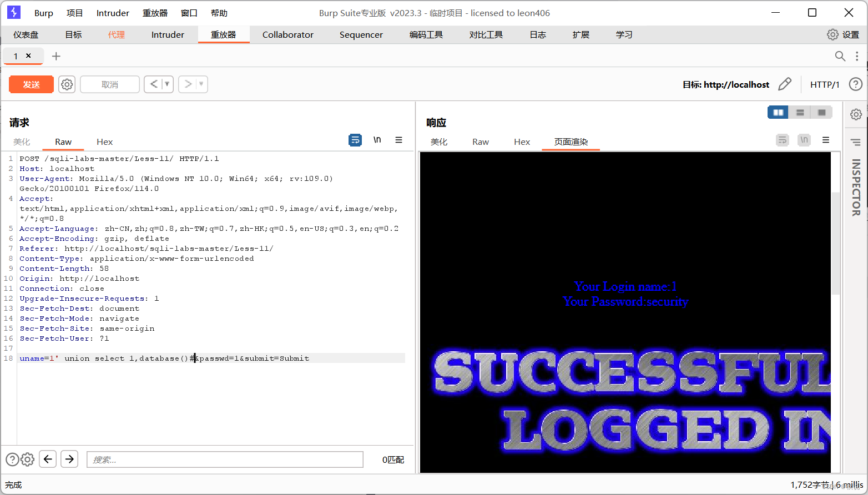
Task: Switch to 仪表盘 tab
Action: coord(26,34)
